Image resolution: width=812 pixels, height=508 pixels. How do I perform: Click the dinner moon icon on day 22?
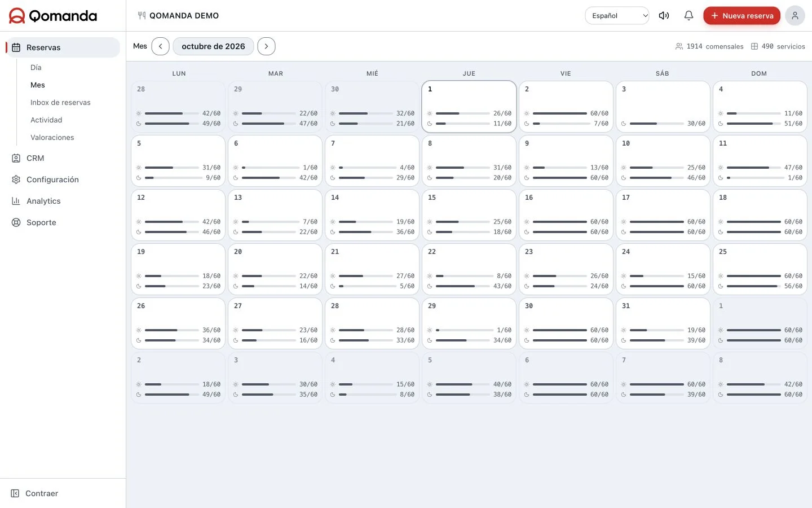pos(430,286)
